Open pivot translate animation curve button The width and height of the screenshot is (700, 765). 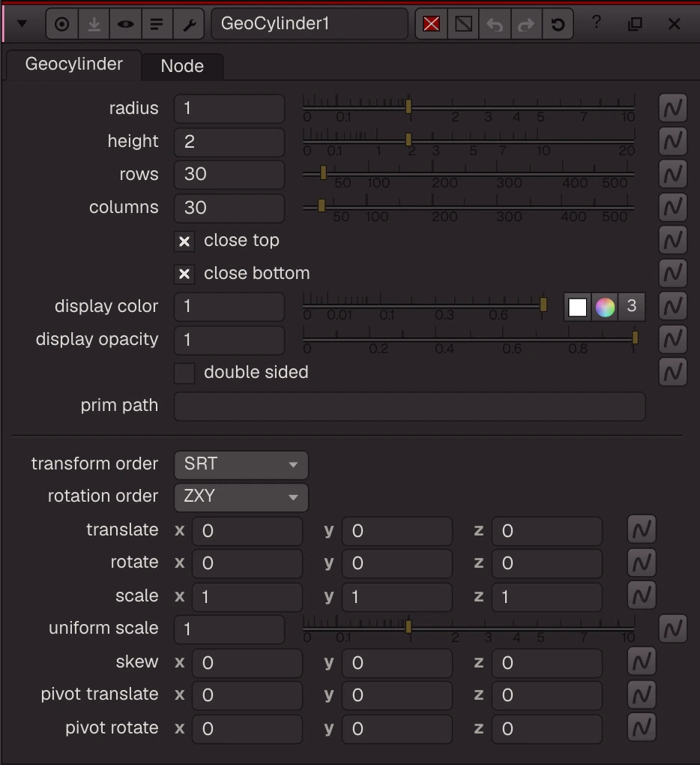pos(642,694)
